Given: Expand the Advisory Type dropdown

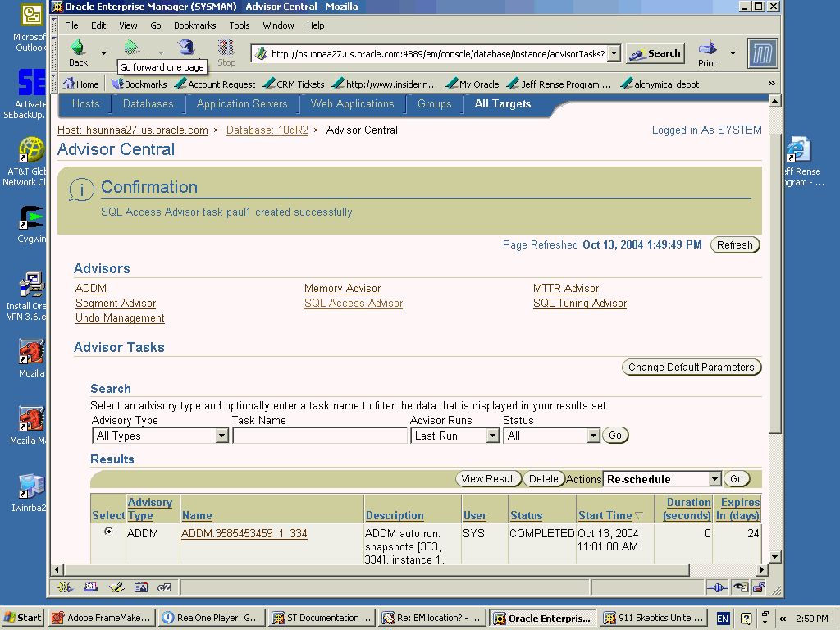Looking at the screenshot, I should [221, 436].
